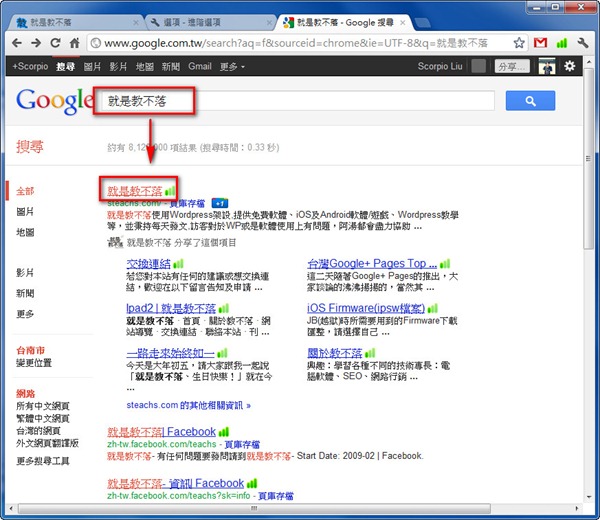Select 外文網頁翻譯版 filter
The image size is (600, 520).
[x=47, y=443]
